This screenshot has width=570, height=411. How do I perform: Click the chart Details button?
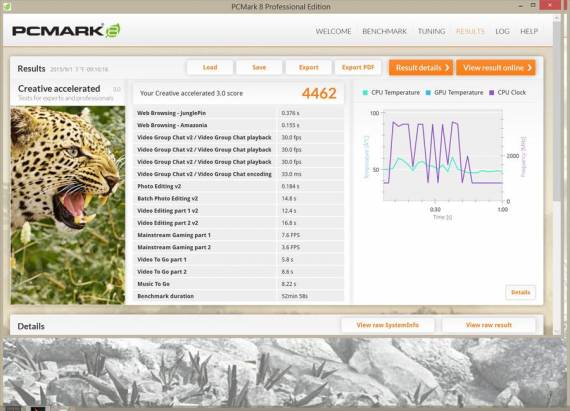(x=521, y=293)
